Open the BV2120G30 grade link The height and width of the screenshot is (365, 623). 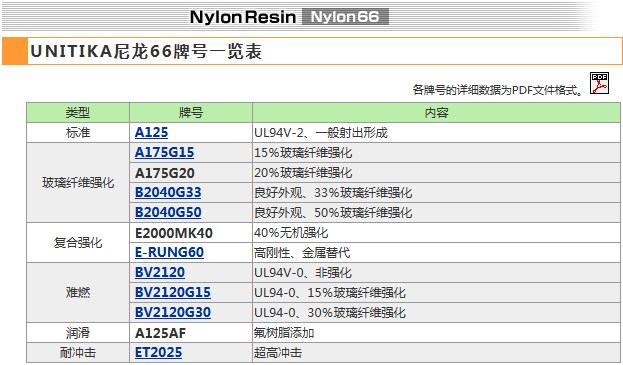click(x=173, y=313)
